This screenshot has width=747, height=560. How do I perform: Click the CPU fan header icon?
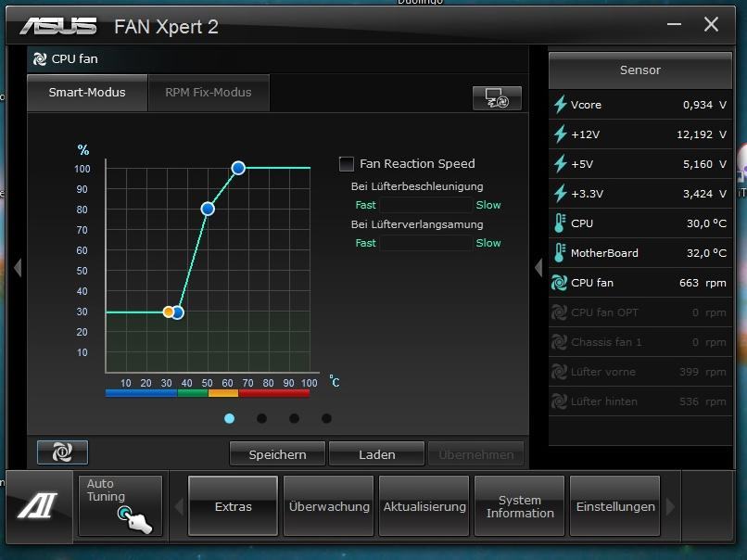pyautogui.click(x=40, y=59)
